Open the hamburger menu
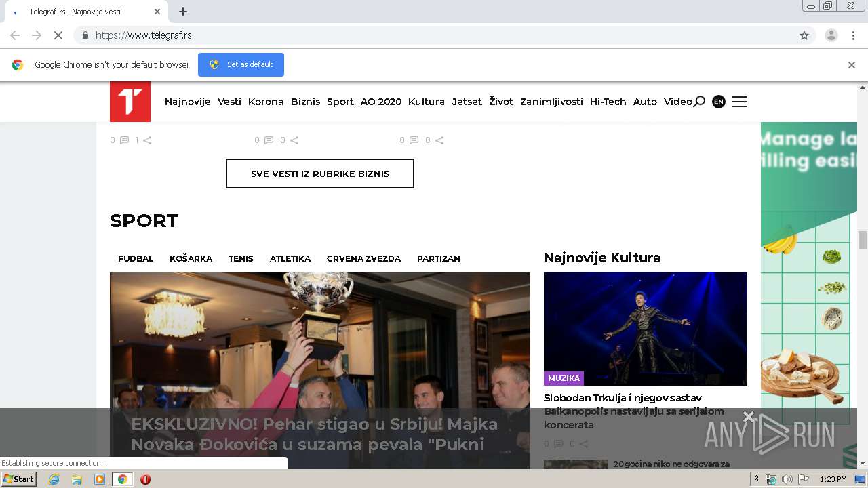Viewport: 868px width, 488px height. click(740, 102)
